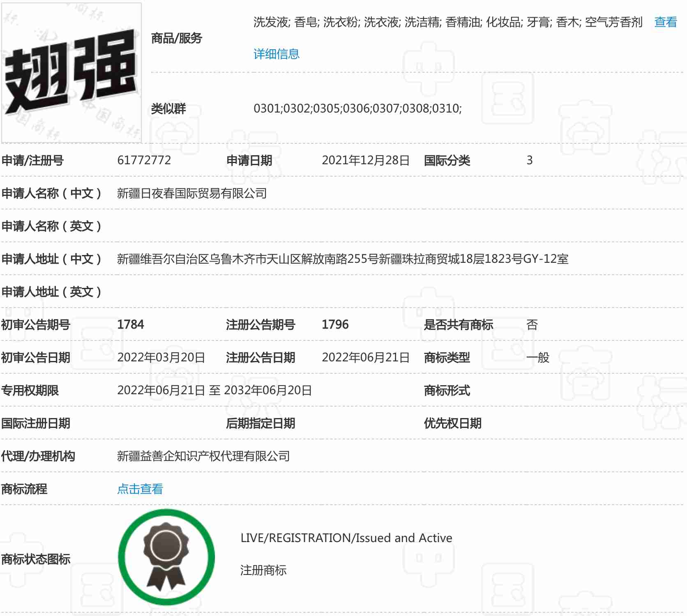Viewport: 687px width, 616px height.
Task: Click applicant name 新疆日夜春国际贸易有限公司
Action: click(x=192, y=193)
